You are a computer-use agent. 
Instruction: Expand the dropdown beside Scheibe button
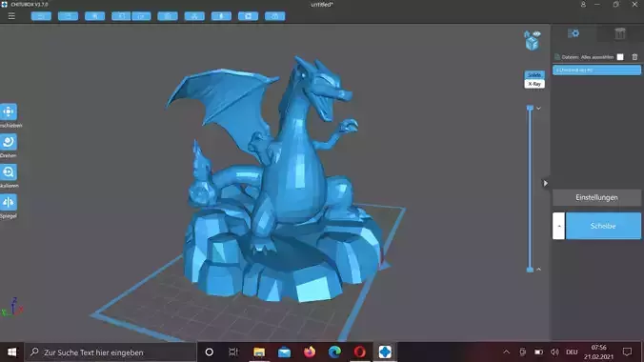[558, 226]
